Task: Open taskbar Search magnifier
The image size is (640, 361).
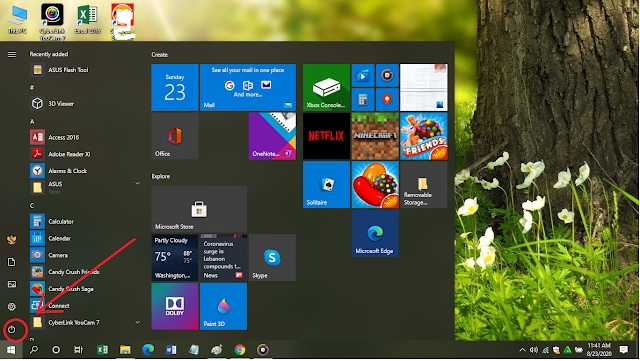Action: coord(34,350)
